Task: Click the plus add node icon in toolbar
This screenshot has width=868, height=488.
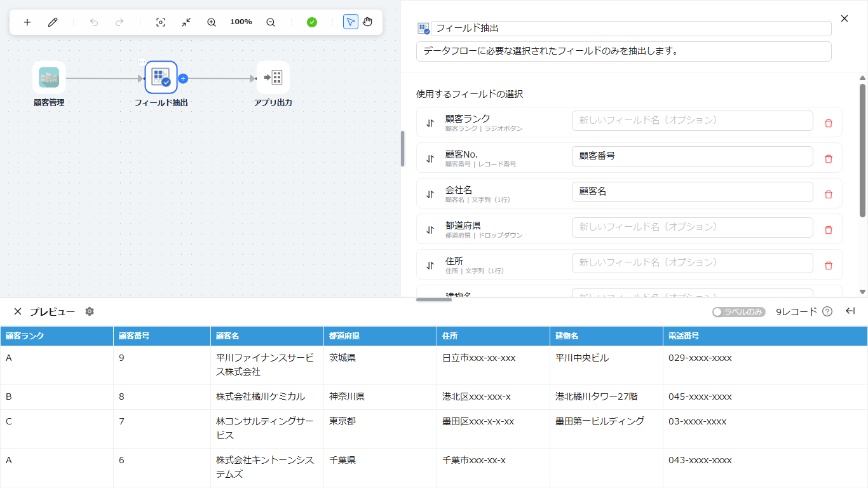Action: point(27,22)
